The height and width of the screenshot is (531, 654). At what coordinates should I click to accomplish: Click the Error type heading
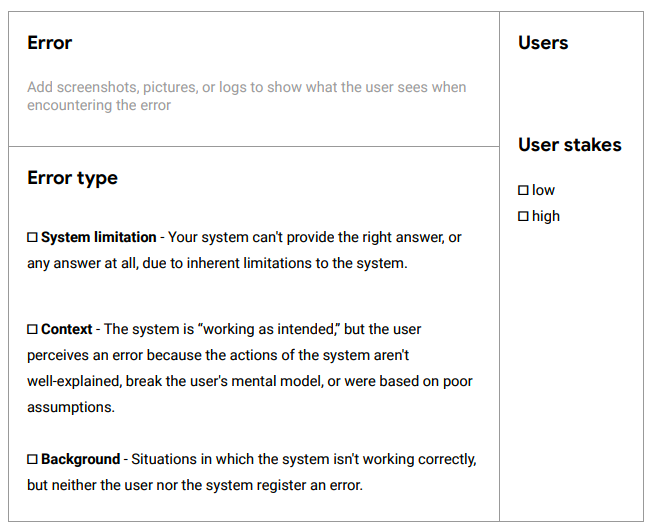click(x=73, y=178)
